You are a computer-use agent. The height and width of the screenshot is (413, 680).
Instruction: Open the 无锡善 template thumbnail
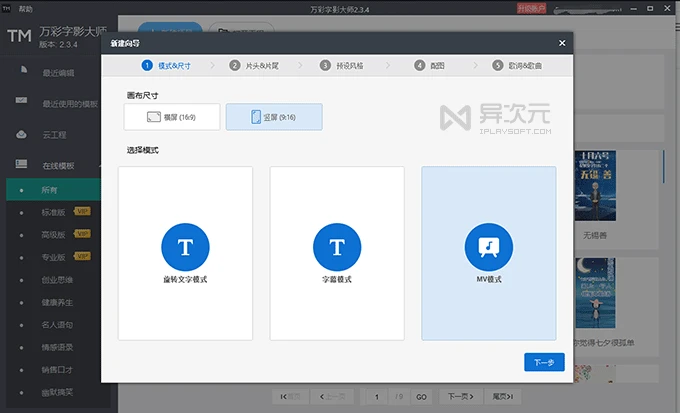(595, 186)
